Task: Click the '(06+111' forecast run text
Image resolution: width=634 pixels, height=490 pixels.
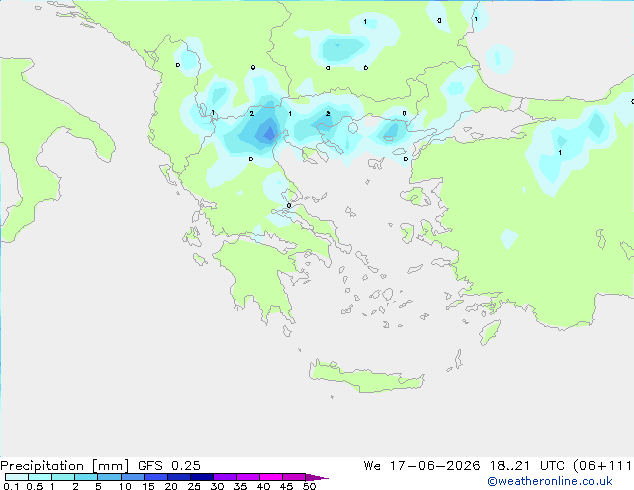Action: point(603,466)
